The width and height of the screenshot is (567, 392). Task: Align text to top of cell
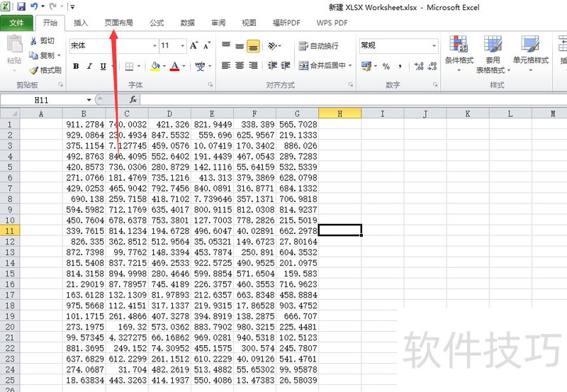tap(226, 45)
